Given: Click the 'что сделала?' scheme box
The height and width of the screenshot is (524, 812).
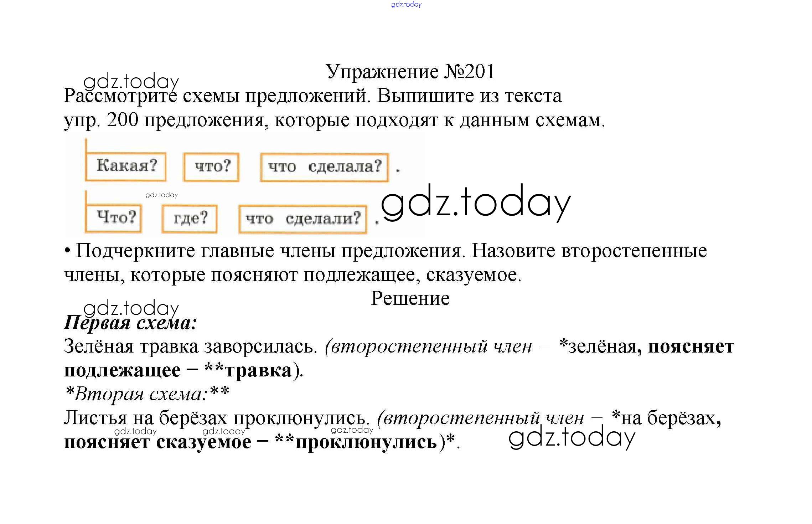Looking at the screenshot, I should tap(324, 167).
